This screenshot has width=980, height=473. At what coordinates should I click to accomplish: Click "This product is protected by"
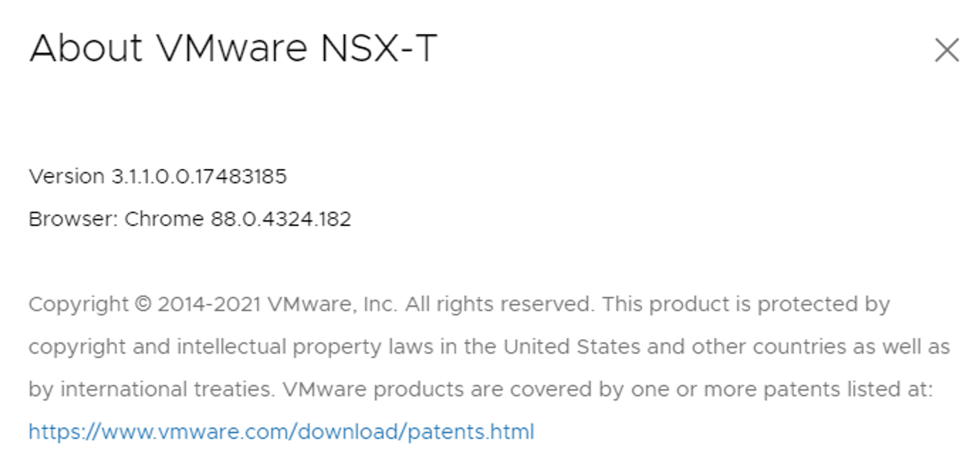(x=746, y=305)
